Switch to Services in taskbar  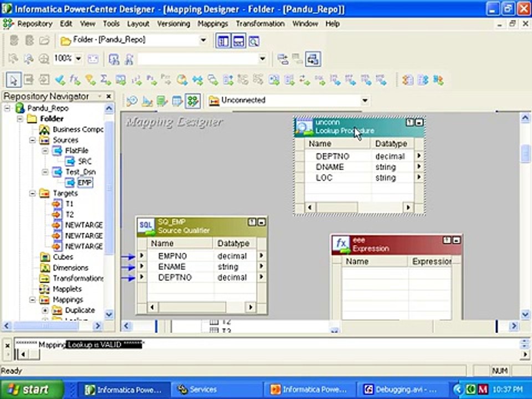[217, 390]
